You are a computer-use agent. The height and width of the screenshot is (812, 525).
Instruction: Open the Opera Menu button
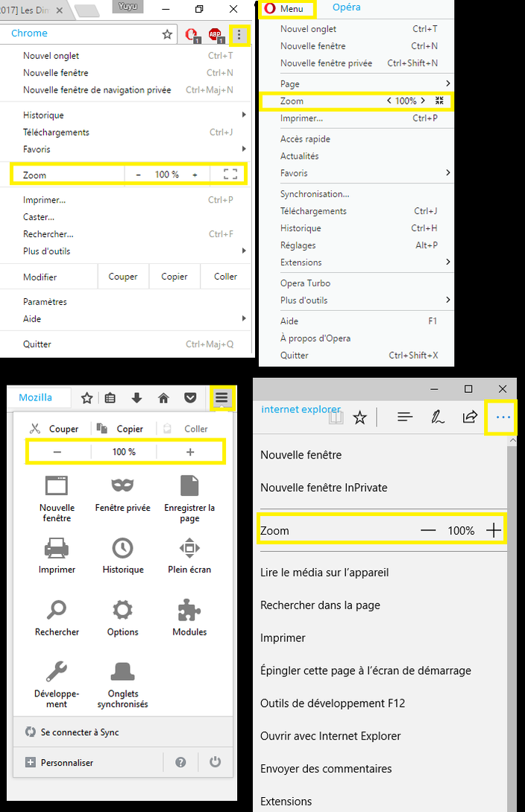286,9
